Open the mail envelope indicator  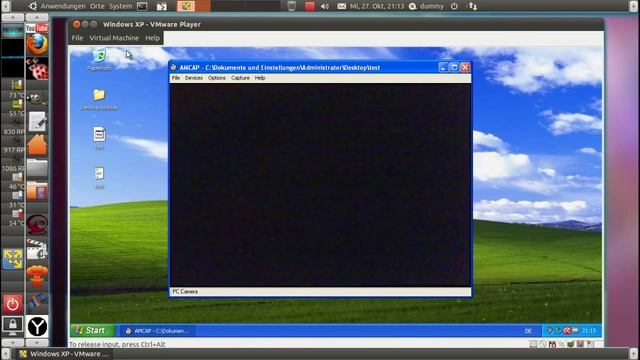click(x=342, y=6)
